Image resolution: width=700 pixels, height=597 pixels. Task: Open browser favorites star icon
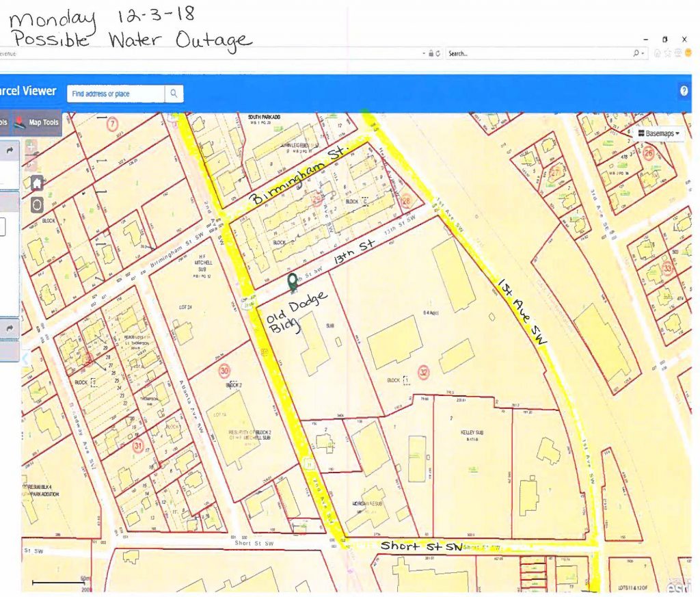[x=668, y=53]
